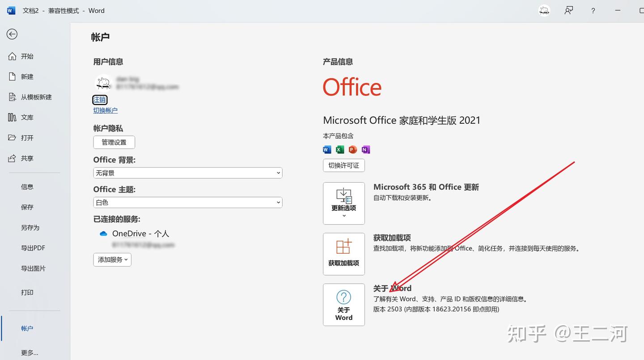Click the 获取加载项 add-ins button
Image resolution: width=644 pixels, height=360 pixels.
coord(344,254)
